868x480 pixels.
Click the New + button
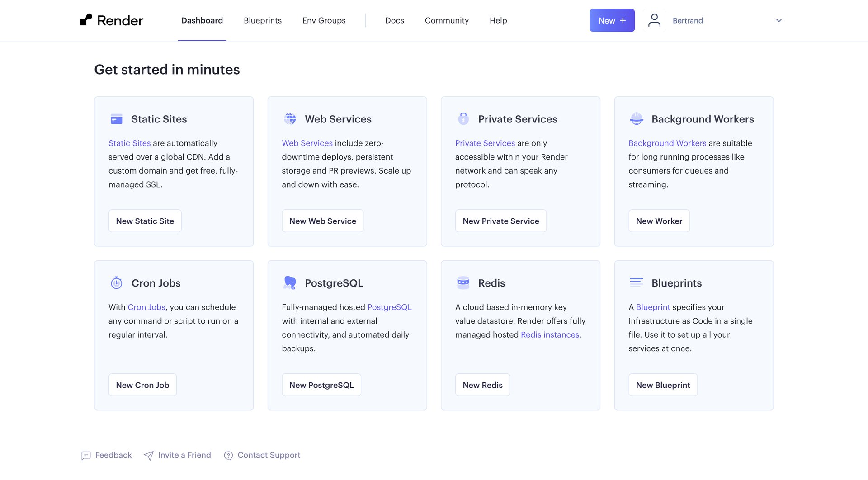click(x=612, y=20)
